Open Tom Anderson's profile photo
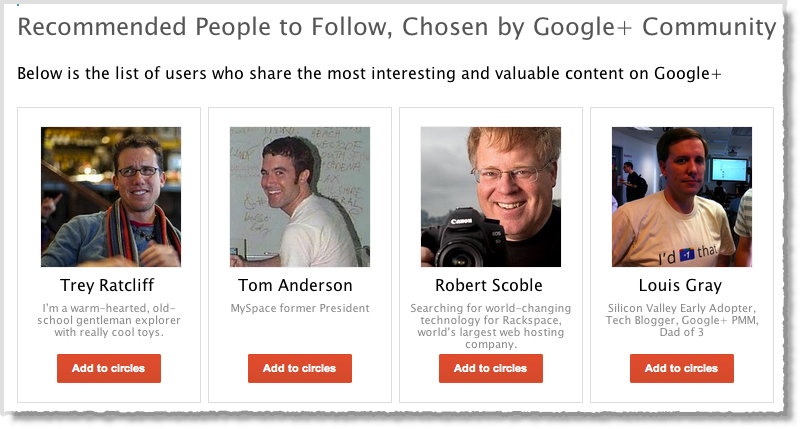 (300, 196)
